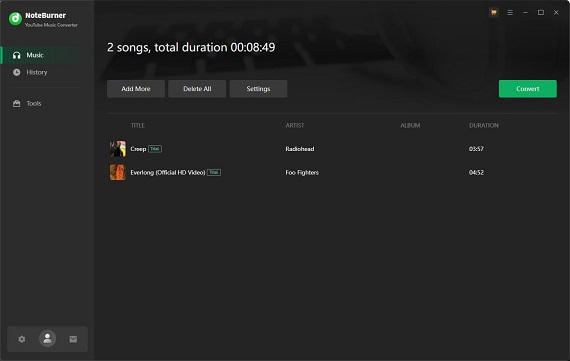Viewport: 570px width, 361px height.
Task: Select the Creep song title
Action: (x=138, y=149)
